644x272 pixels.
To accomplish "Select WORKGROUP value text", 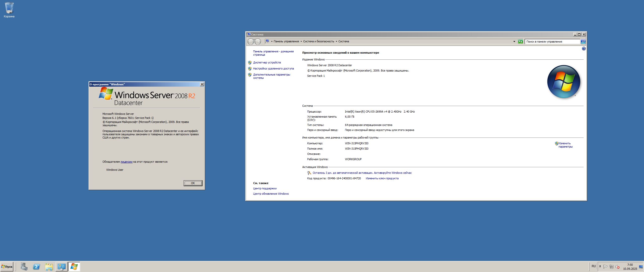I will point(353,159).
